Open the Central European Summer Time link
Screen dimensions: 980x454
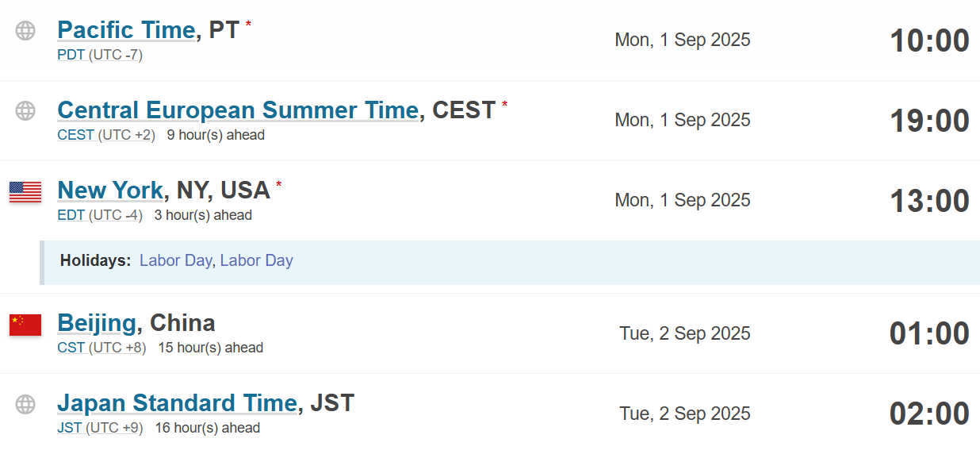click(238, 110)
